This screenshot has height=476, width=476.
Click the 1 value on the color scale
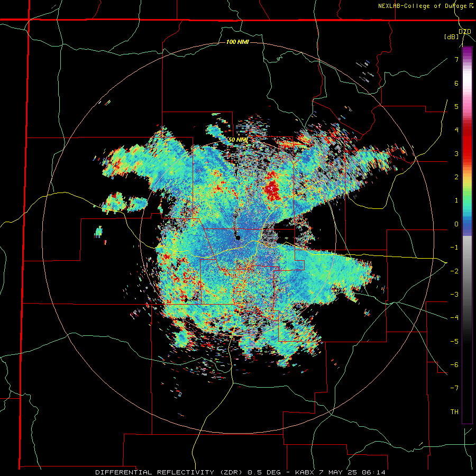[x=456, y=200]
